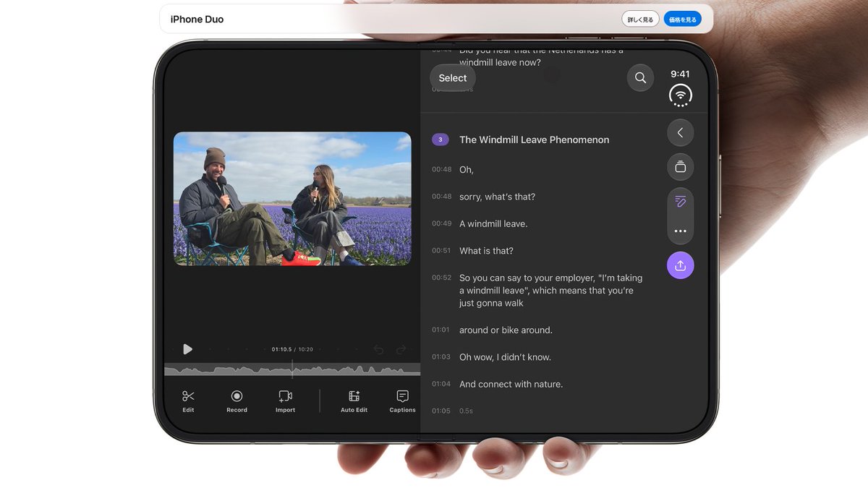Select transcript line "Oh,"
Viewport: 868px width, 501px height.
tap(467, 170)
